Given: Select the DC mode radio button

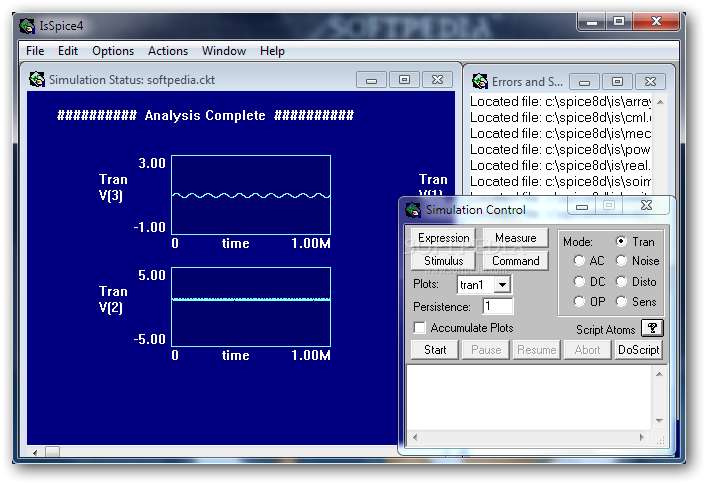Looking at the screenshot, I should [579, 281].
